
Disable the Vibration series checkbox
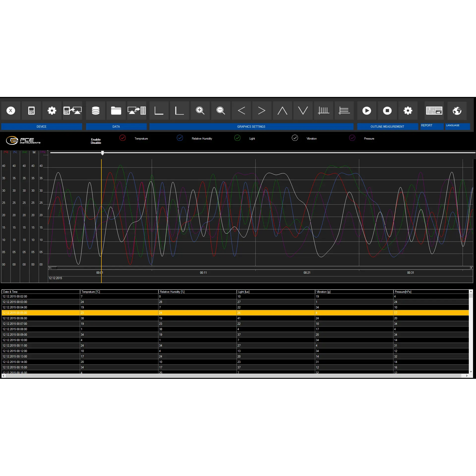295,138
